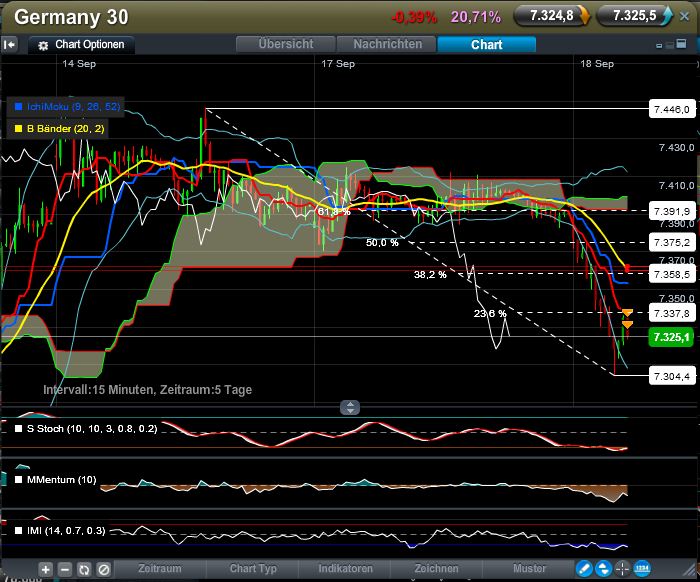Image resolution: width=700 pixels, height=582 pixels.
Task: Click the 17 Sep date label
Action: click(x=338, y=64)
